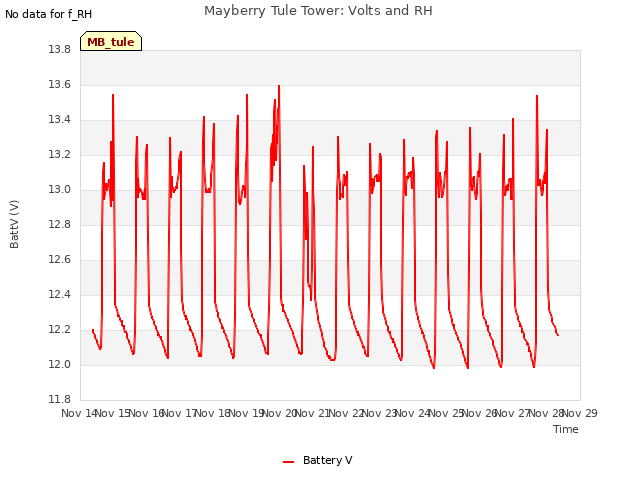Click the 12.8 y-axis tick label
Viewport: 640px width, 480px height.
60,225
